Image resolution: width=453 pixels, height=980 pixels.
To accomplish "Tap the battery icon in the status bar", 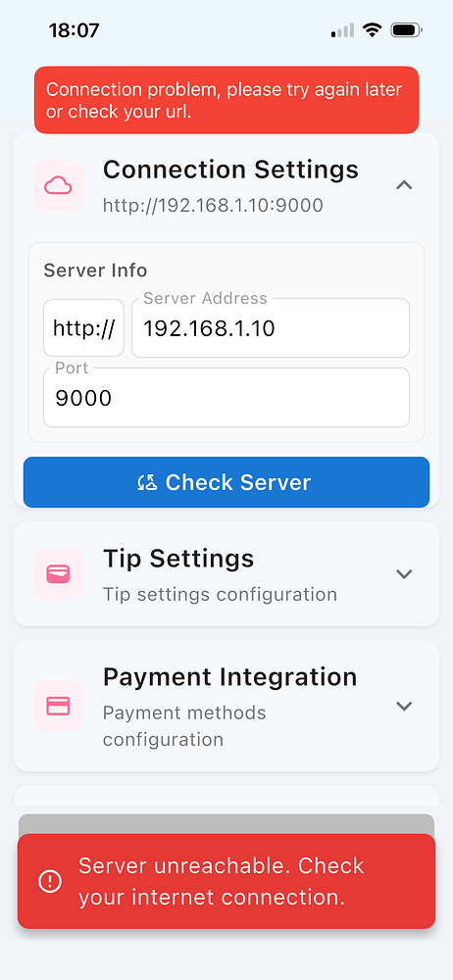I will tap(407, 30).
